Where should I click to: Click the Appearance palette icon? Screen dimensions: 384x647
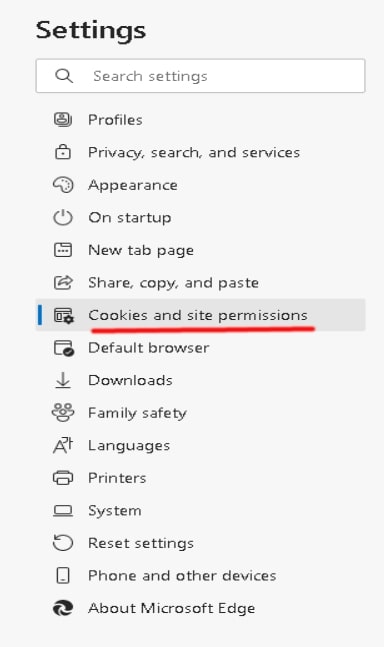[63, 185]
